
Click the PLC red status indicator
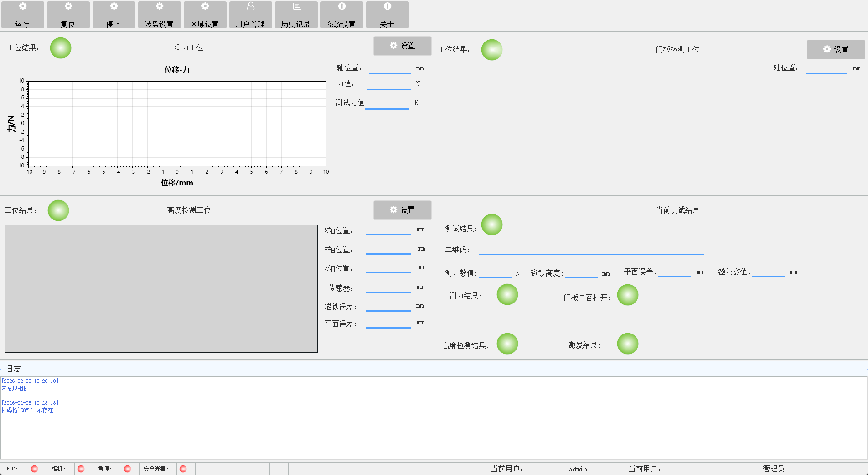pos(35,469)
